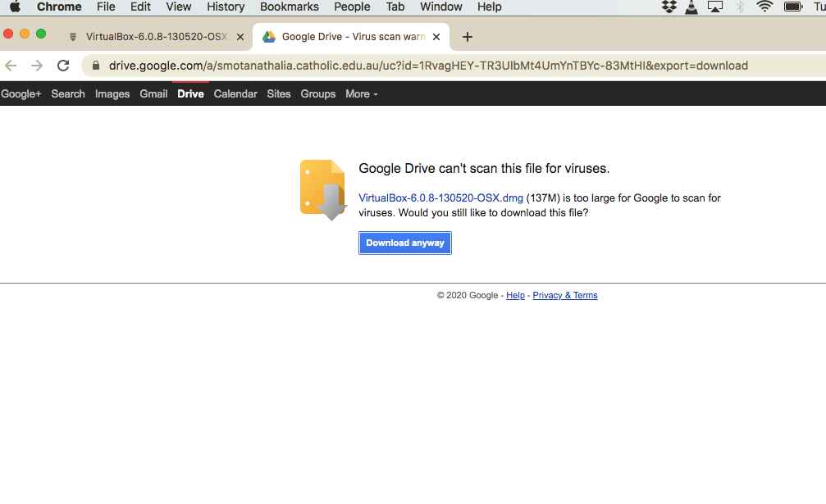Open the Tab menu
826x504 pixels.
[395, 7]
